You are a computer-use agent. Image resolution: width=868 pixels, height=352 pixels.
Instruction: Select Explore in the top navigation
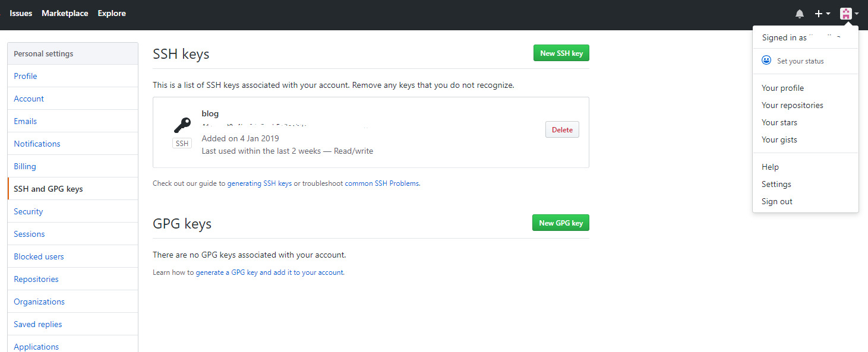pyautogui.click(x=112, y=13)
